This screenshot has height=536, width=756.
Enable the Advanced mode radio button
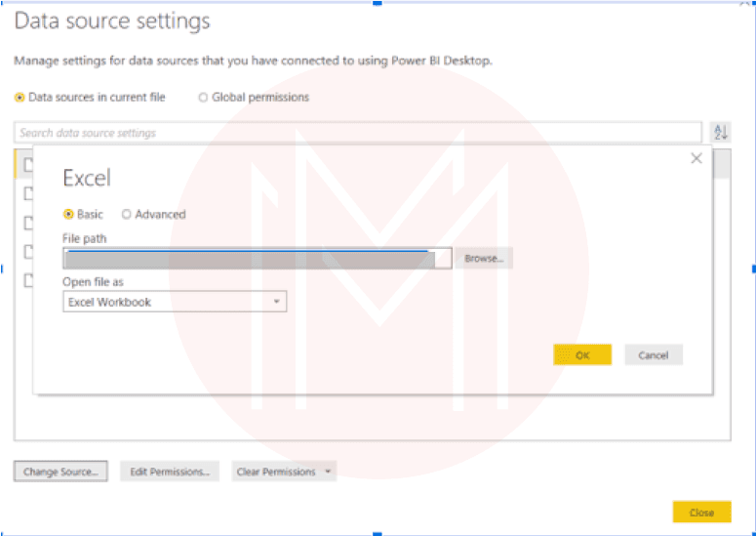coord(127,214)
